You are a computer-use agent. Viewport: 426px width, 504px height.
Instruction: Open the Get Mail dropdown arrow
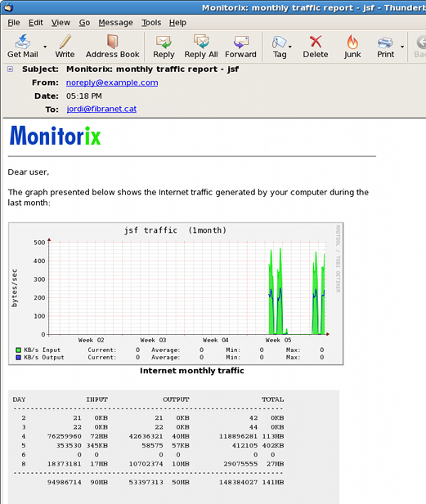45,47
